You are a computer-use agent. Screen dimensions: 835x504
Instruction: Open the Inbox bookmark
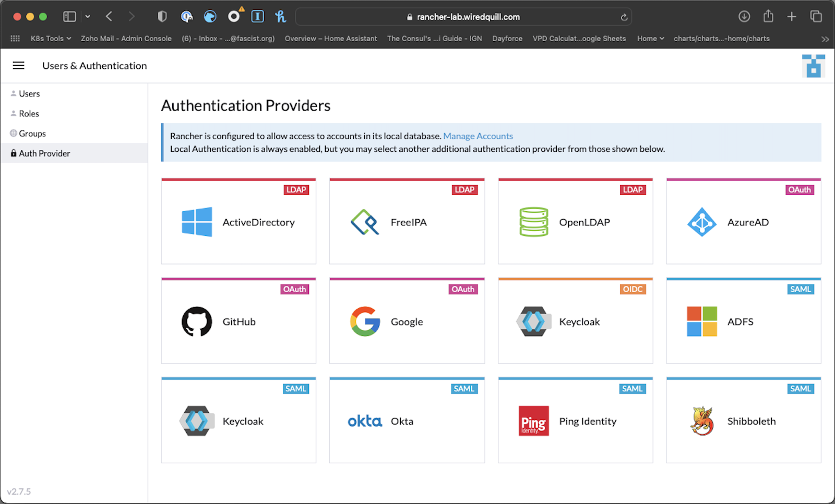pyautogui.click(x=228, y=39)
